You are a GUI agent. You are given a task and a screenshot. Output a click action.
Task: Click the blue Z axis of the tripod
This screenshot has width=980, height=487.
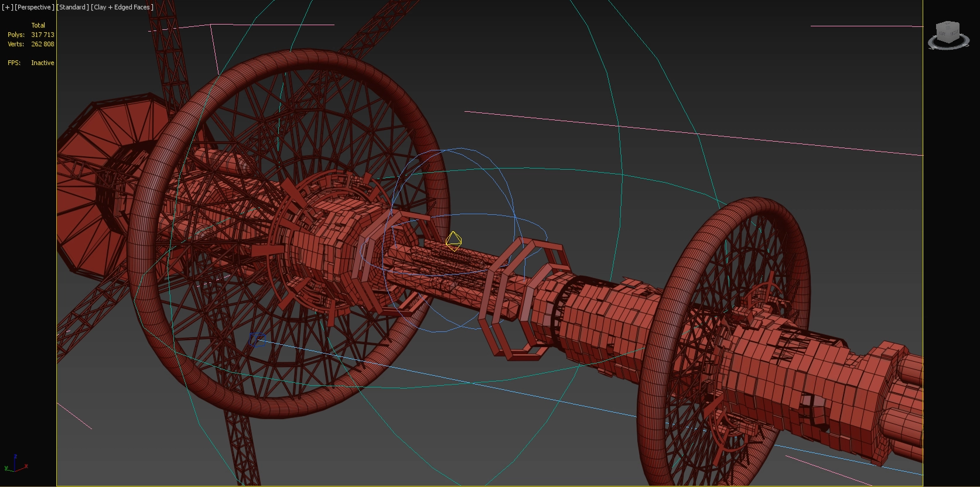(15, 458)
